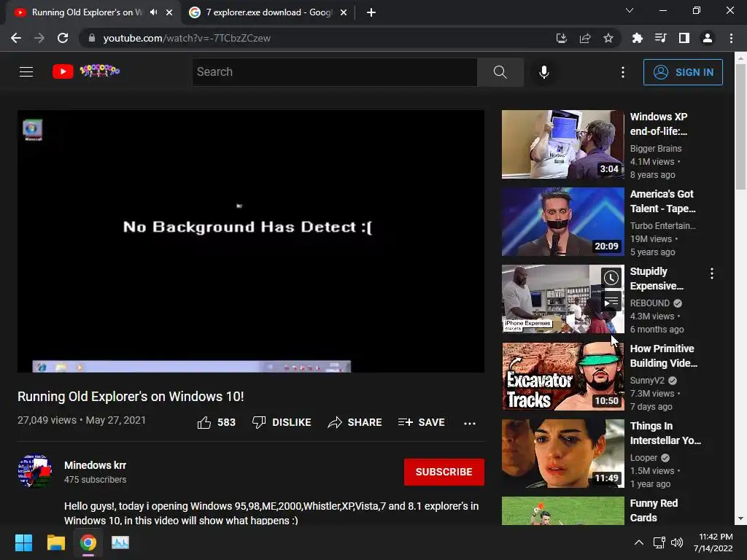Show hidden tray icons chevron
The width and height of the screenshot is (747, 560).
click(639, 542)
